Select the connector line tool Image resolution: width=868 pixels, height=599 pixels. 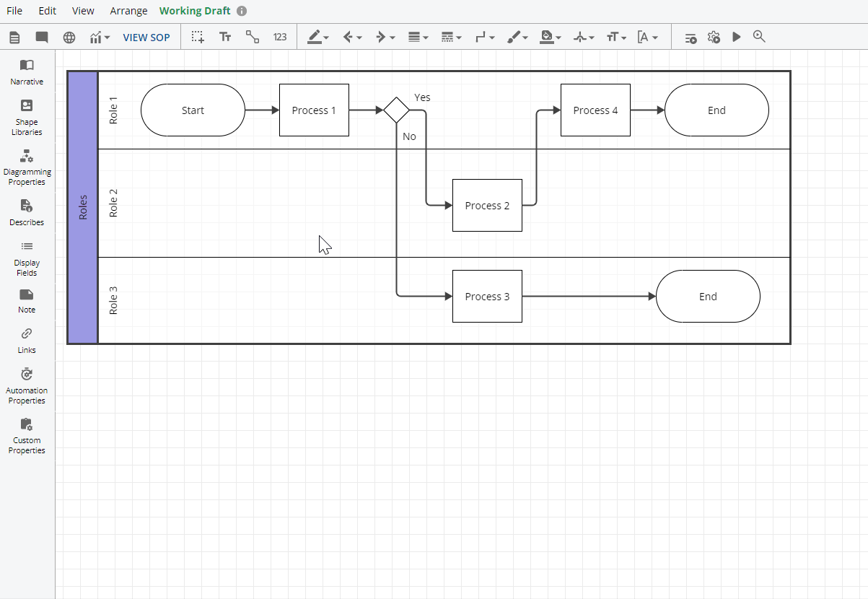(x=253, y=38)
